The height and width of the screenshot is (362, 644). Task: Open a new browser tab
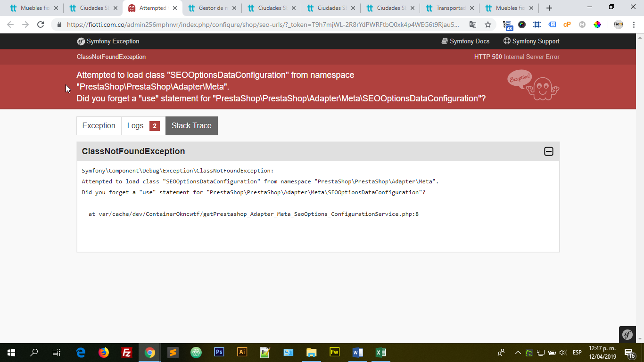549,8
